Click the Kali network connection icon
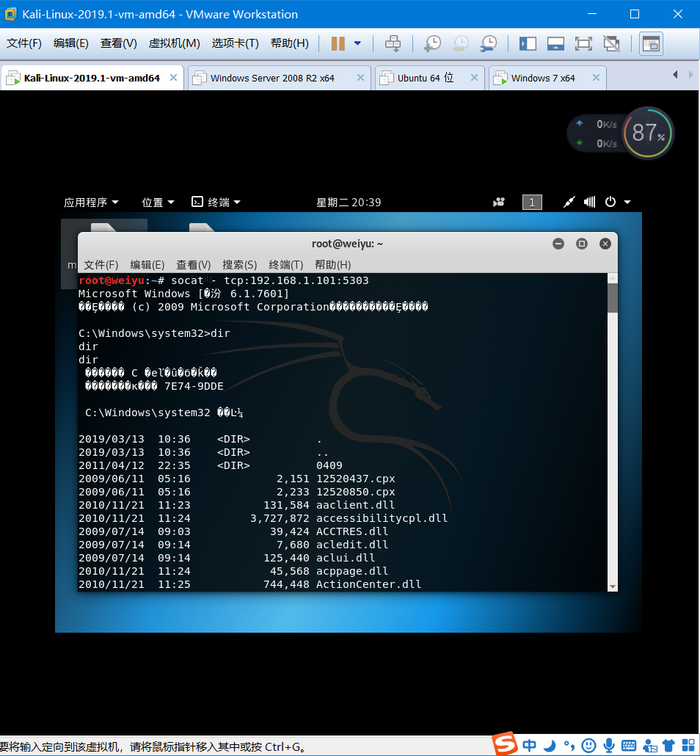The image size is (700, 756). click(569, 202)
